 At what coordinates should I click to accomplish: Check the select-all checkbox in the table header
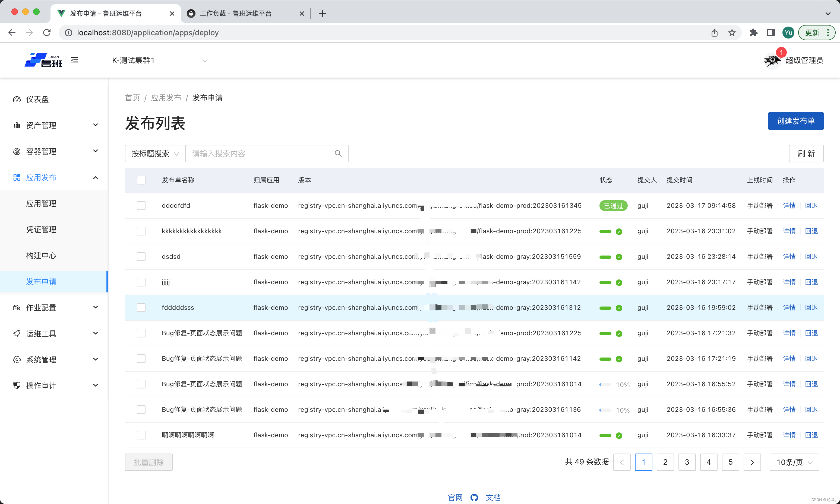(141, 180)
